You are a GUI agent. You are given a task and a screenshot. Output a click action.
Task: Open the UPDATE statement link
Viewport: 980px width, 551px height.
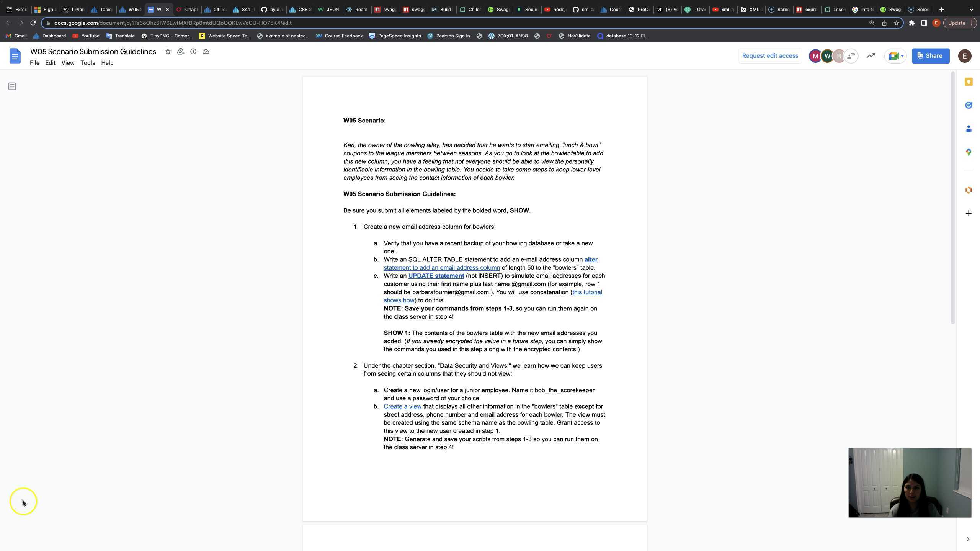(436, 276)
